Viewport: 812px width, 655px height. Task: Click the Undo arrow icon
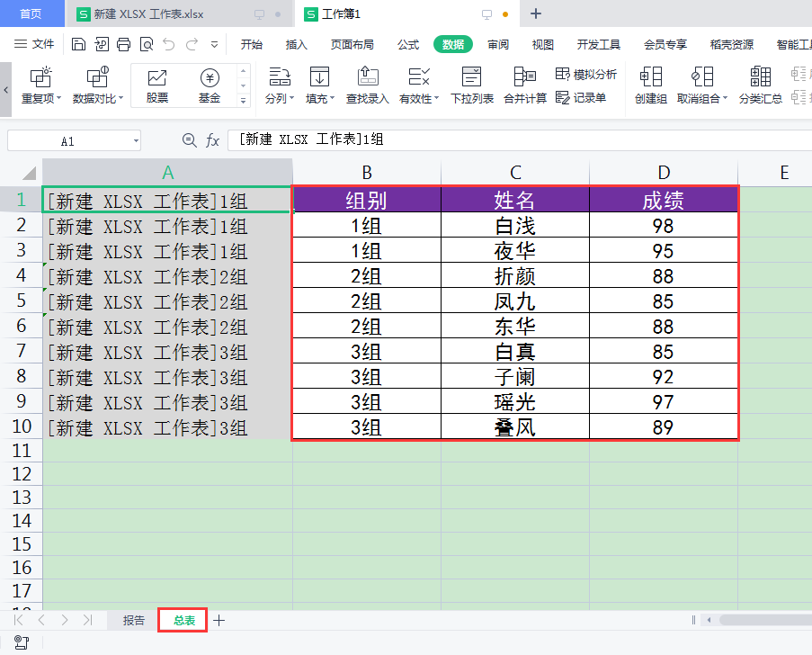point(169,45)
